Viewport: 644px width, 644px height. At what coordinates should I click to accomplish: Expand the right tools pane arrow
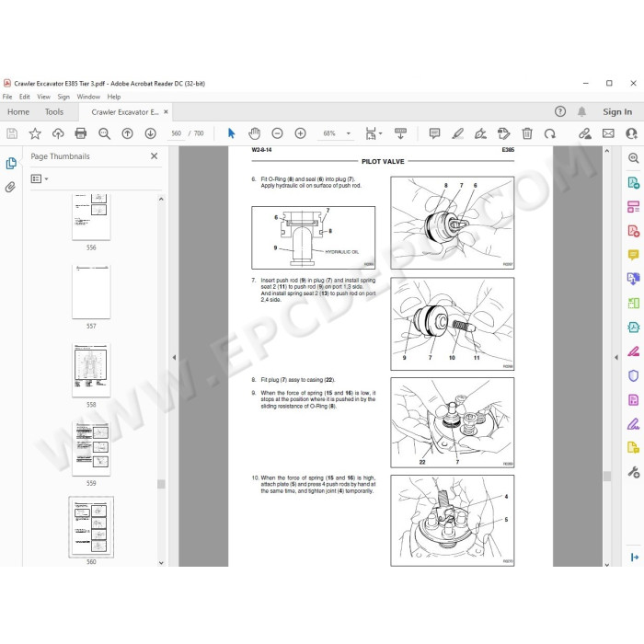tap(634, 557)
